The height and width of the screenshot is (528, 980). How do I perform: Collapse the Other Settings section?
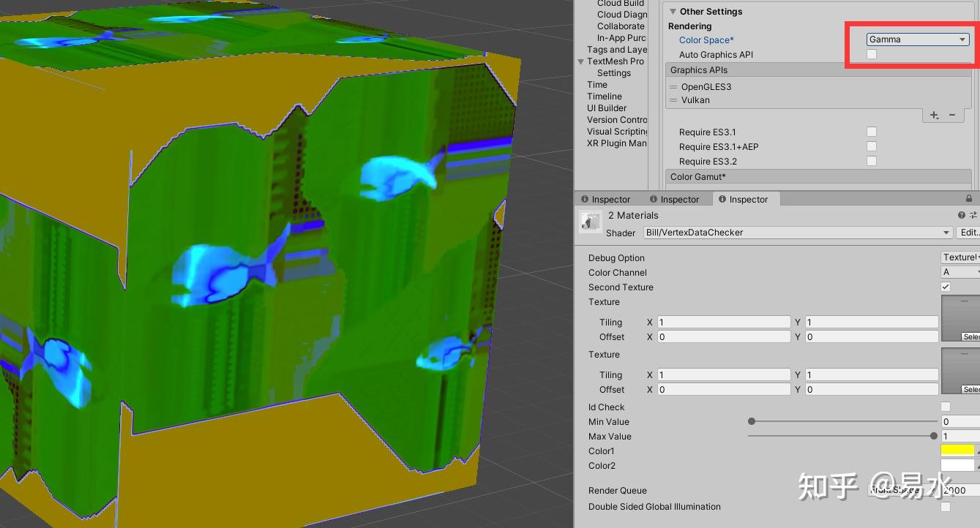tap(673, 11)
